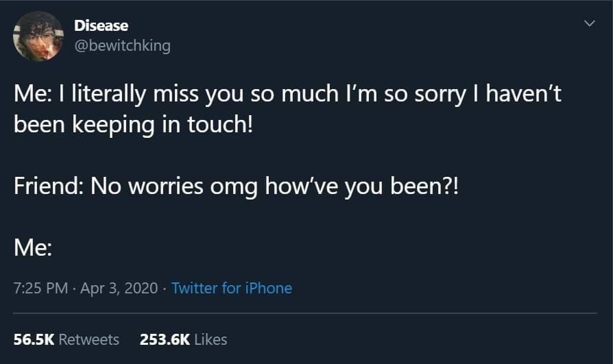Click the 56.5K retweet count number
This screenshot has width=613, height=364.
tap(32, 339)
